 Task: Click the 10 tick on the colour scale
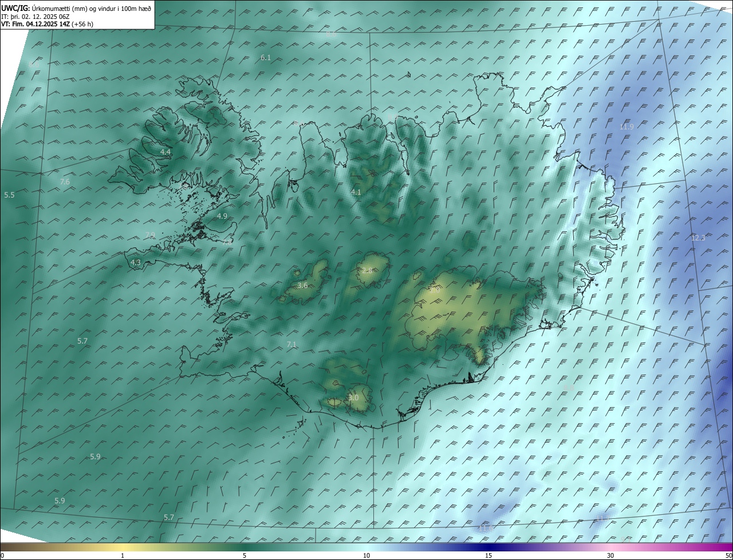coord(366,555)
